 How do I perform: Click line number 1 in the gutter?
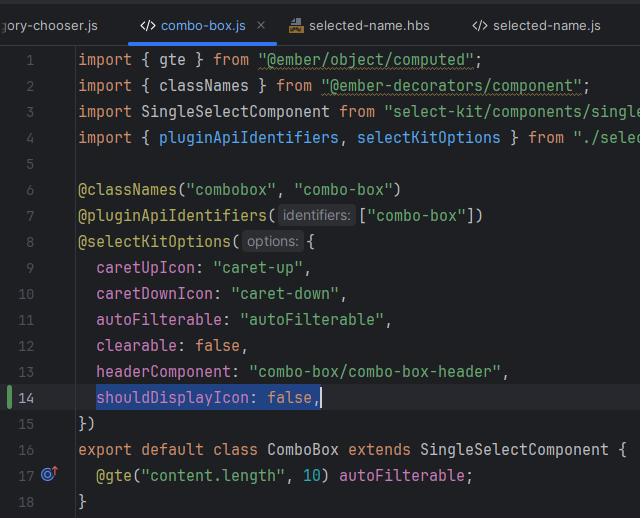coord(30,60)
